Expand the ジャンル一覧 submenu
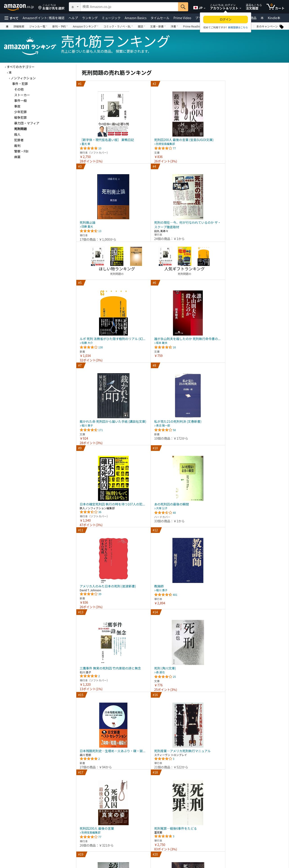The image size is (289, 868). point(38,26)
